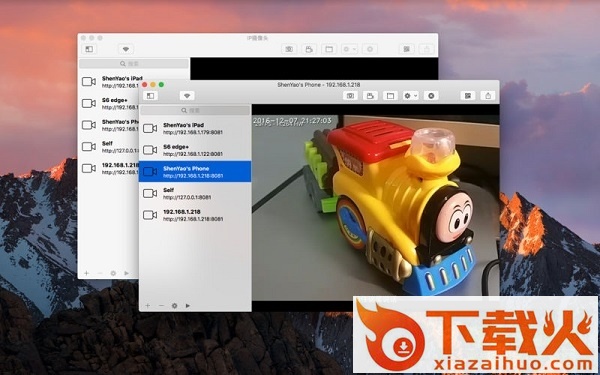Select S6 edge+ in the back window list

click(x=109, y=103)
